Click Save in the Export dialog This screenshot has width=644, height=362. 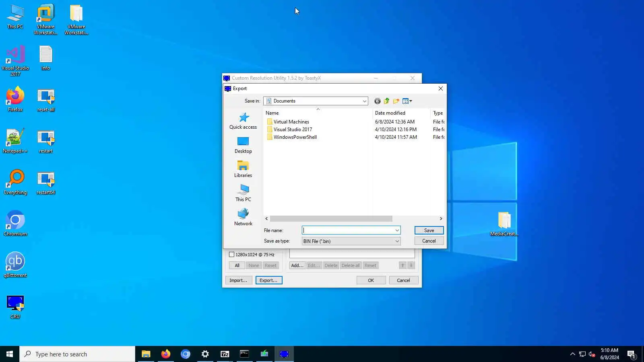tap(429, 230)
